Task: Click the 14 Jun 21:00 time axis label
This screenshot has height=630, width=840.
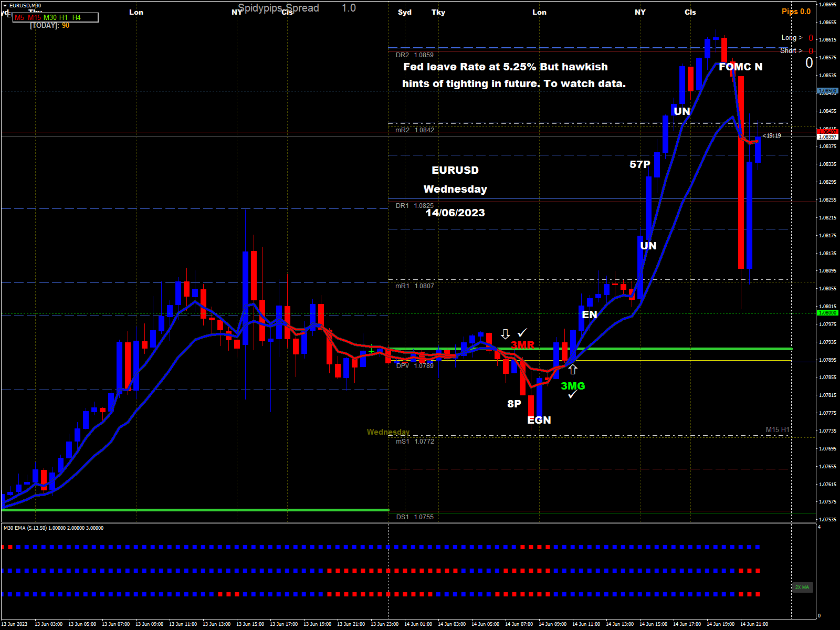Action: point(754,624)
